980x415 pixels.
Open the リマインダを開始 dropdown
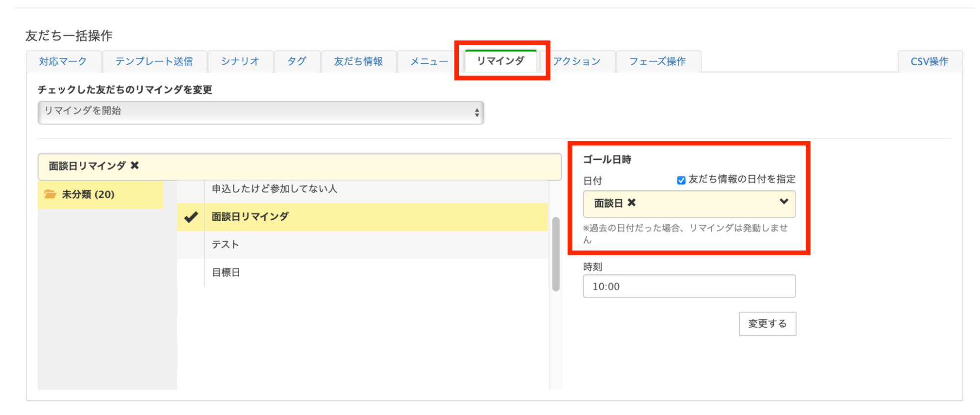coord(260,112)
